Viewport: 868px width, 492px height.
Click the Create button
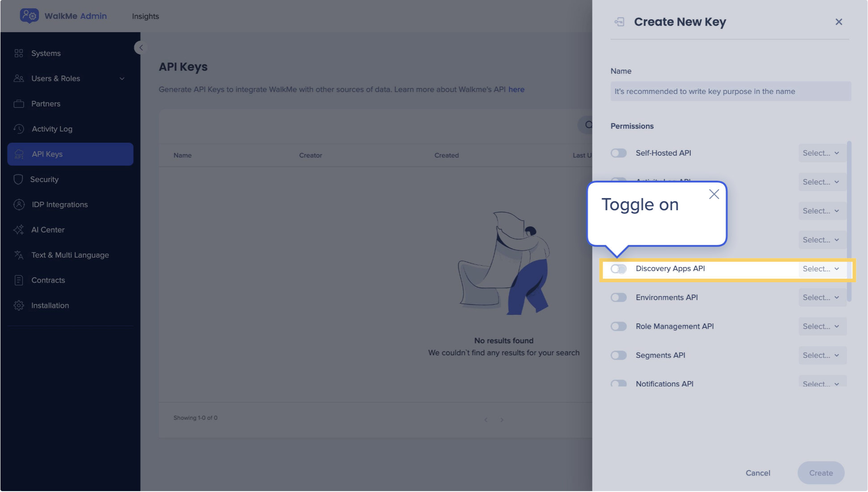pos(821,473)
